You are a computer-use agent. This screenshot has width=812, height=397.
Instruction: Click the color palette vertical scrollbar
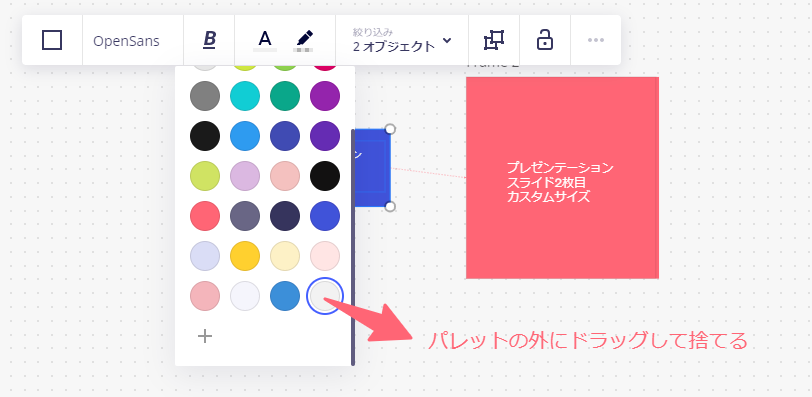click(353, 247)
